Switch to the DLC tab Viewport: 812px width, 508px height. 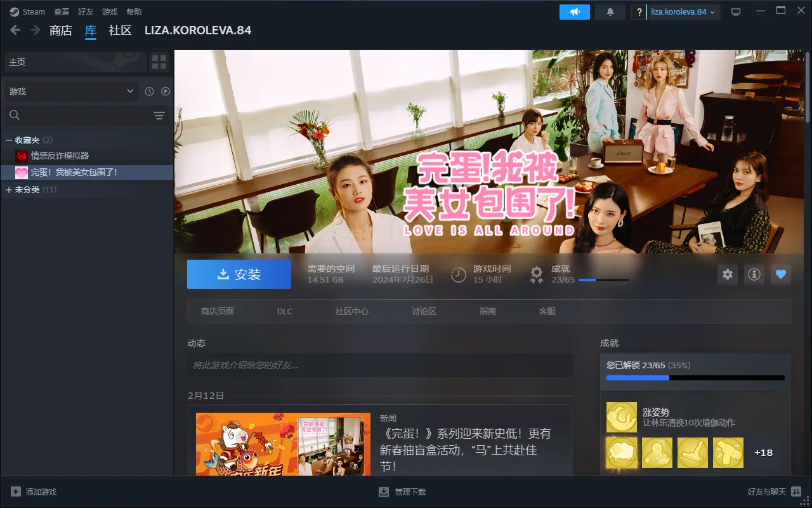pos(285,311)
